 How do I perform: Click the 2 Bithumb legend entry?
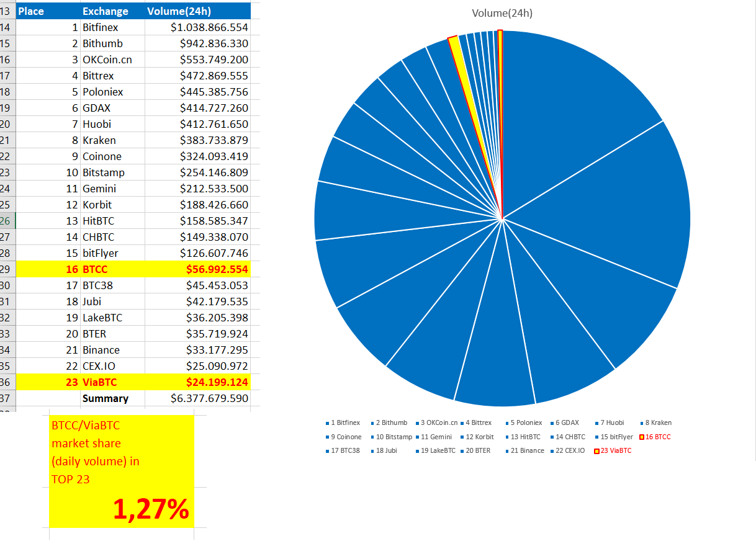click(389, 422)
